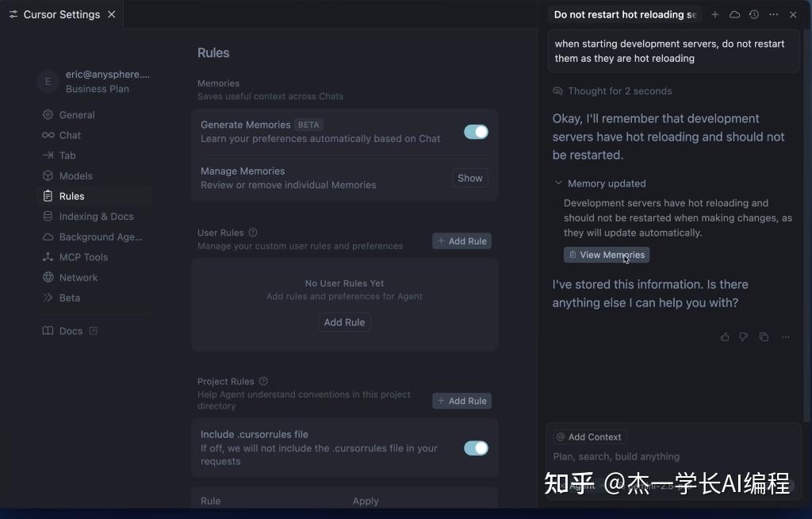Give the response a thumbs up
812x519 pixels.
tap(724, 336)
